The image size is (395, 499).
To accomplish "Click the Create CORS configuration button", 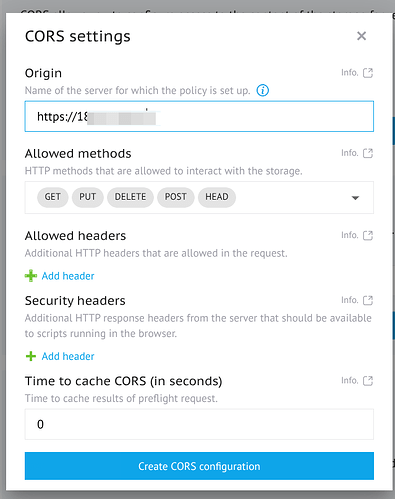I will coord(199,466).
